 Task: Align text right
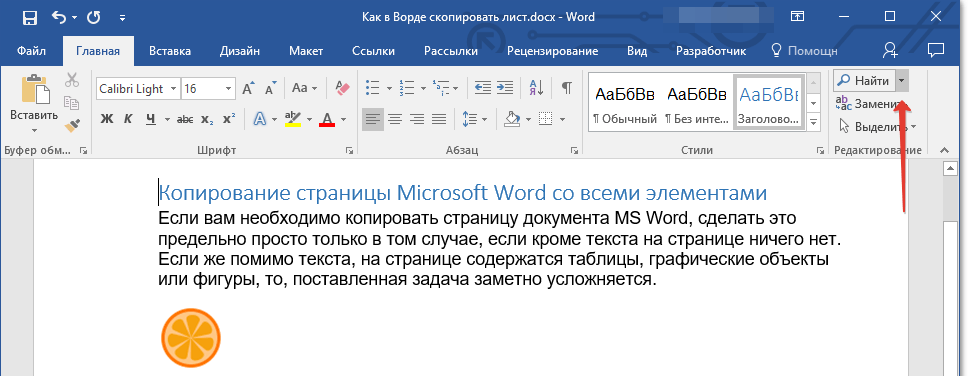tap(417, 119)
